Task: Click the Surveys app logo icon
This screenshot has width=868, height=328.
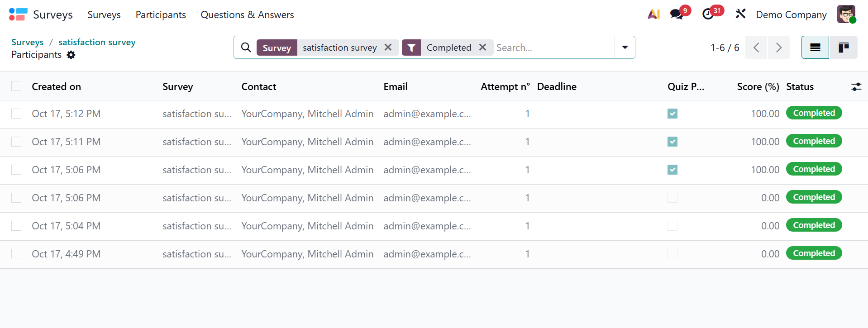Action: (x=18, y=14)
